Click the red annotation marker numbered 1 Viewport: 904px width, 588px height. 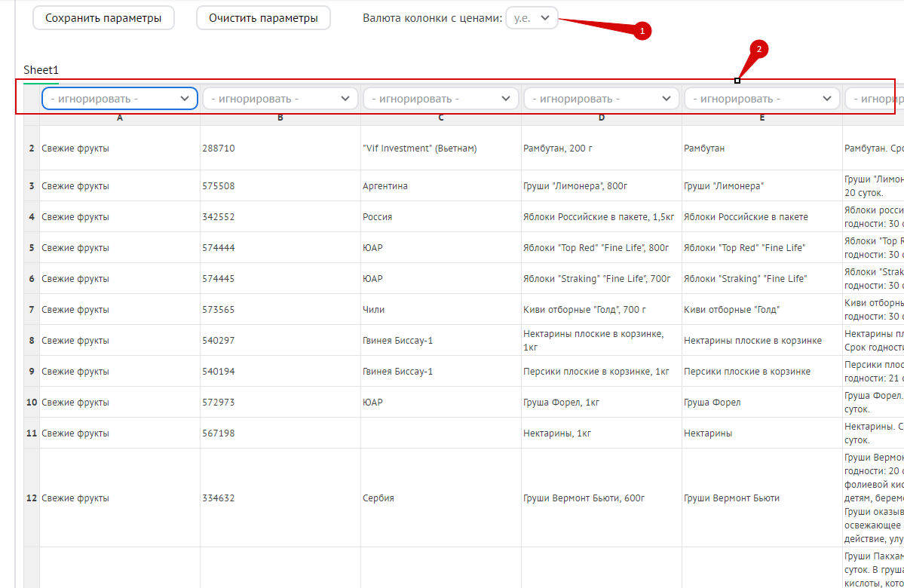coord(641,31)
